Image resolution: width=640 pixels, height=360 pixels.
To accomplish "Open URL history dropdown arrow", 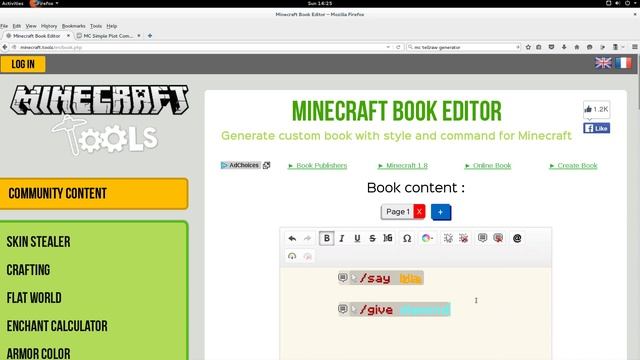I will 388,47.
